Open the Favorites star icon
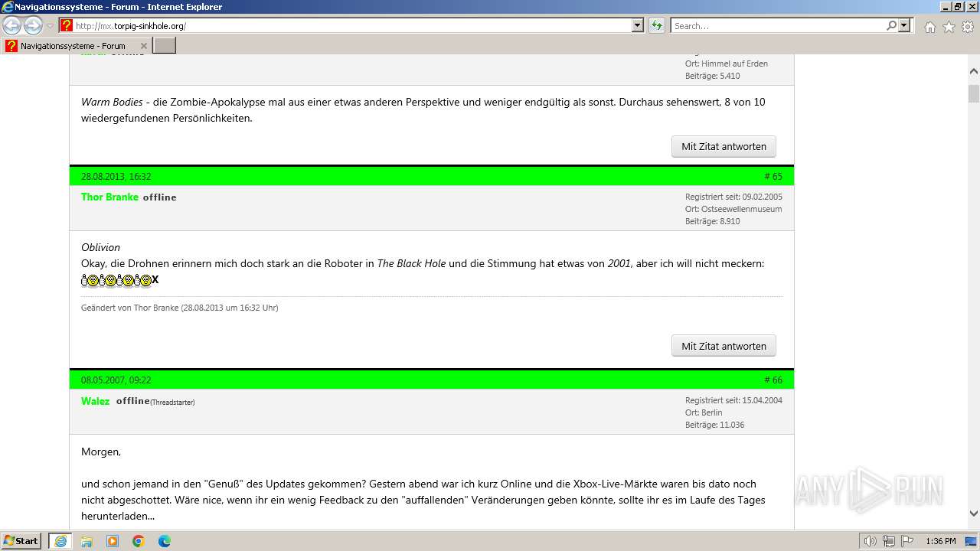Viewport: 980px width, 551px height. [949, 27]
